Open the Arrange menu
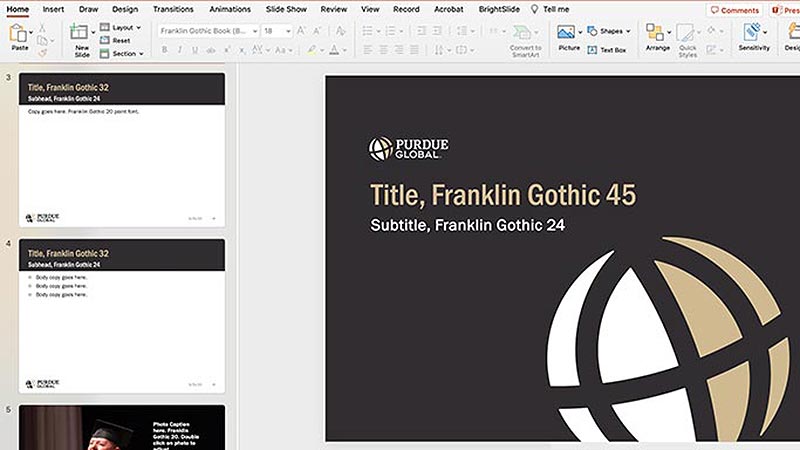Viewport: 800px width, 450px height. click(x=658, y=37)
